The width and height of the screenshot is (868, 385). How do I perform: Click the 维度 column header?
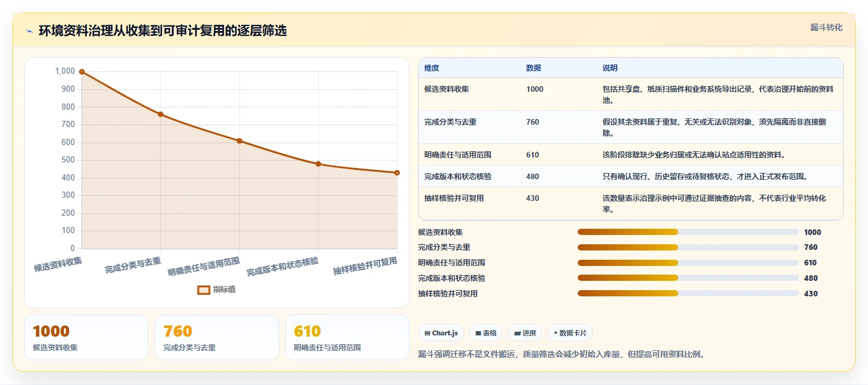(432, 68)
